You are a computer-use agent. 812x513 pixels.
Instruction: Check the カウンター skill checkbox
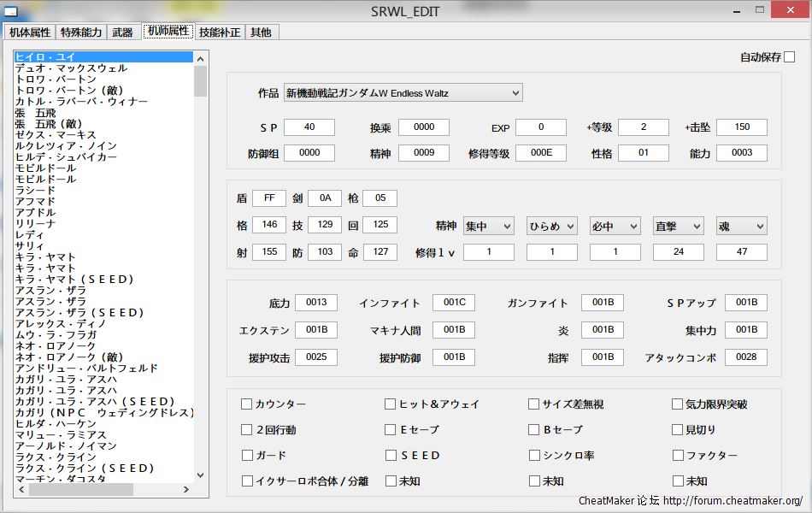247,404
